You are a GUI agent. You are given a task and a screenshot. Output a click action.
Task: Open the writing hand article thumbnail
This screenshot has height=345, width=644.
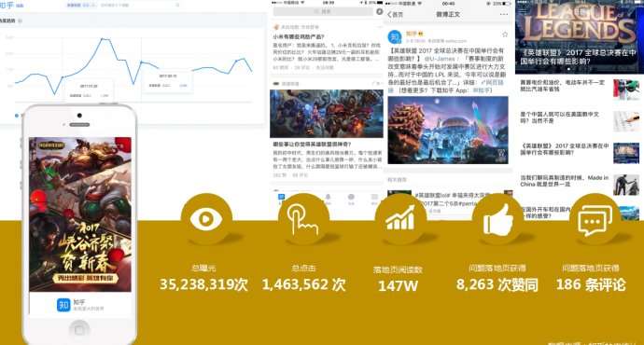coord(626,121)
